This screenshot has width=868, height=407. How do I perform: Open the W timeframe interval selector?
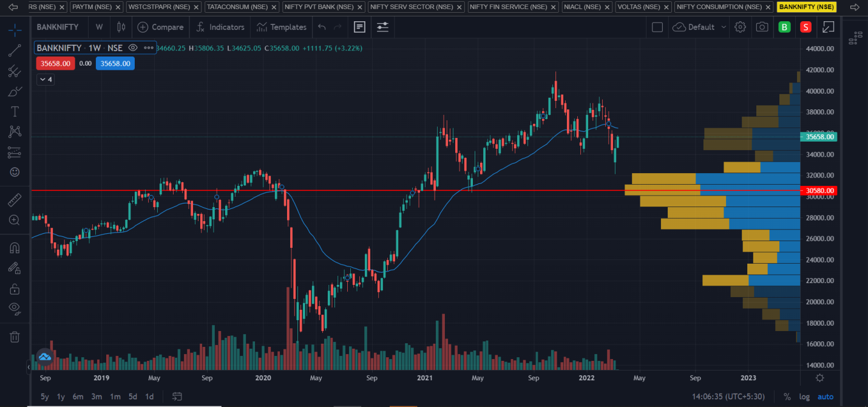tap(99, 27)
